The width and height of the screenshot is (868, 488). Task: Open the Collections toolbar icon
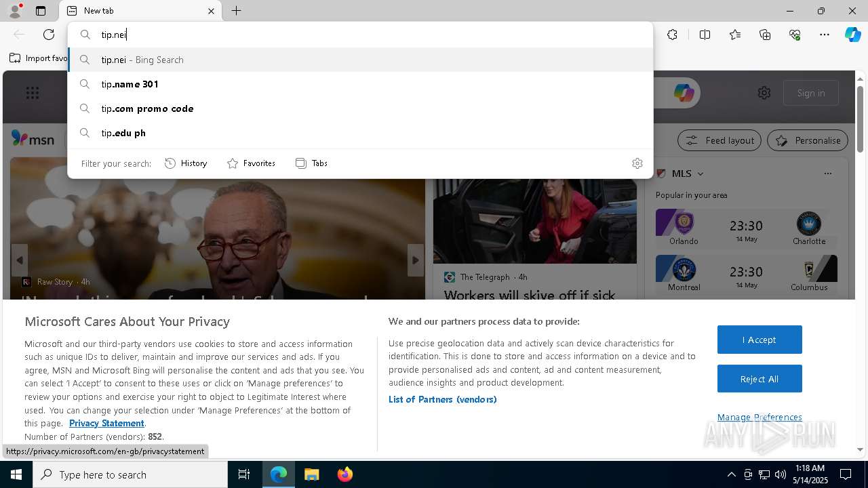tap(765, 35)
